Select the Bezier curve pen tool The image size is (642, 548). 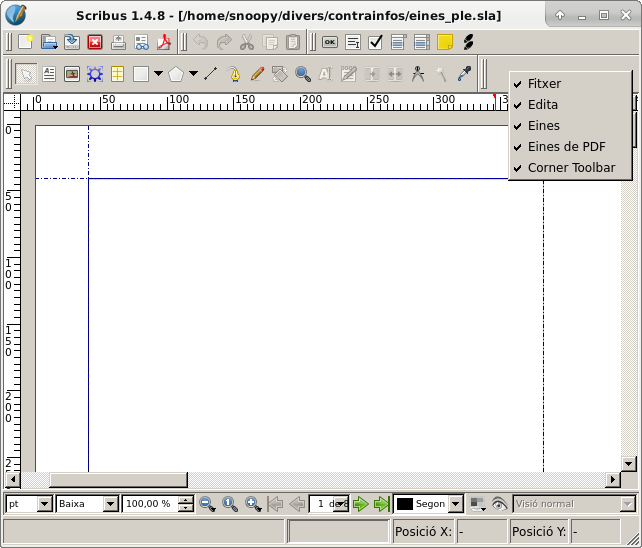pyautogui.click(x=233, y=74)
